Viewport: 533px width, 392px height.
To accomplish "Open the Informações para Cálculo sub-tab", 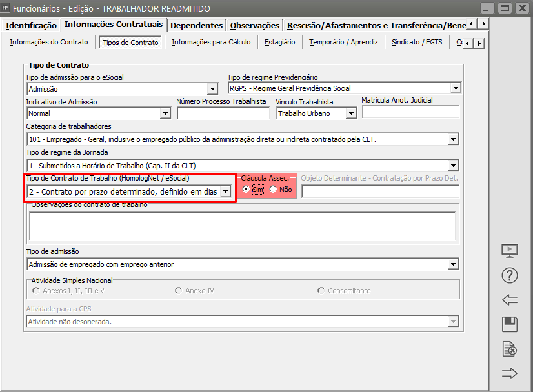I will 210,43.
